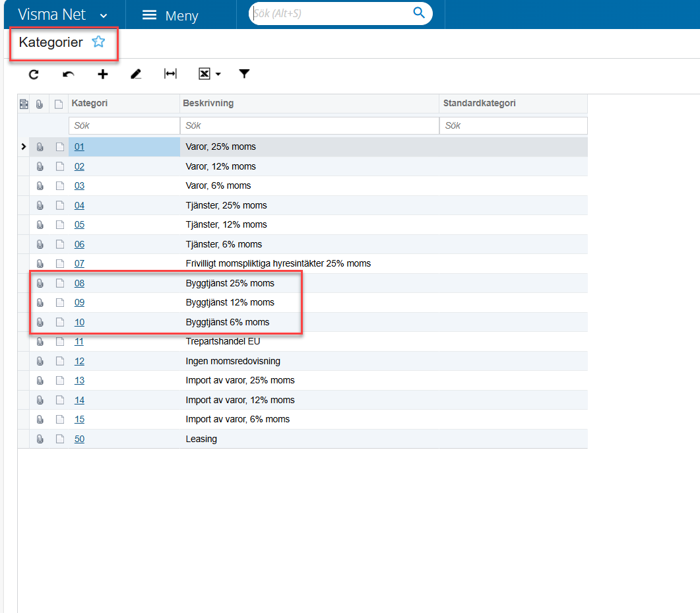Click category link 12
The width and height of the screenshot is (700, 613).
click(79, 361)
